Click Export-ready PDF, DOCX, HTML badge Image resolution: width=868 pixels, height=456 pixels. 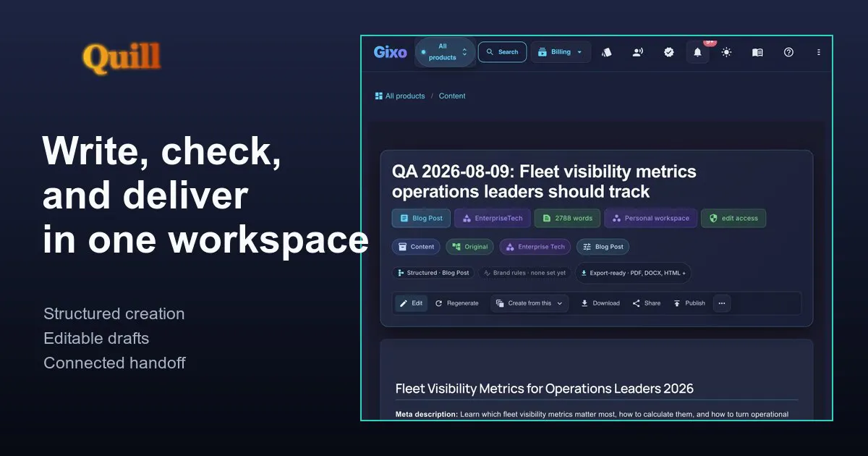pyautogui.click(x=633, y=273)
